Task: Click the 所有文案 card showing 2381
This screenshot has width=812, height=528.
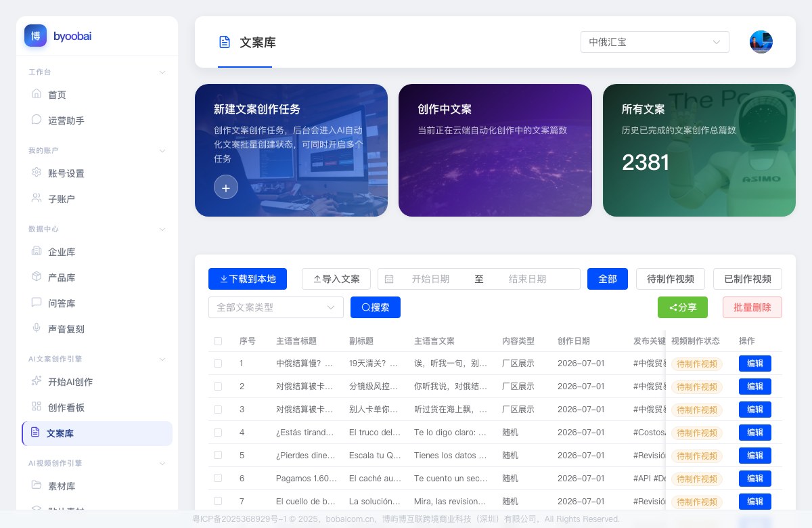Action: tap(699, 150)
